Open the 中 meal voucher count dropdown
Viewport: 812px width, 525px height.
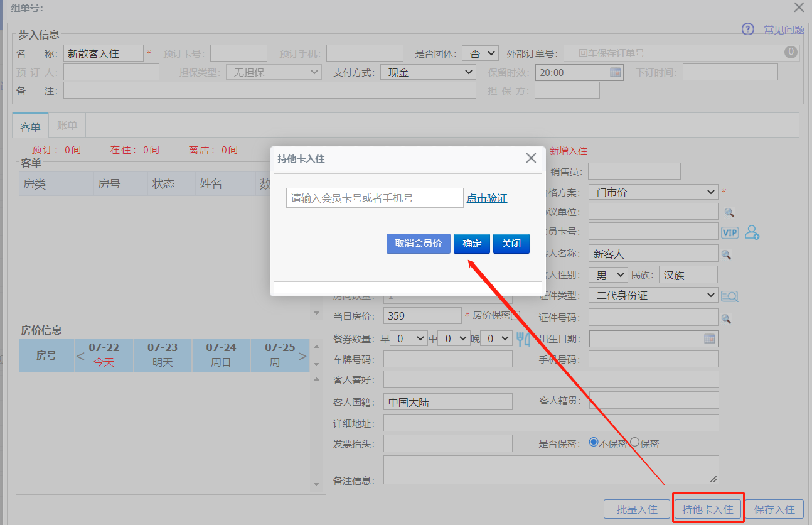click(x=454, y=338)
